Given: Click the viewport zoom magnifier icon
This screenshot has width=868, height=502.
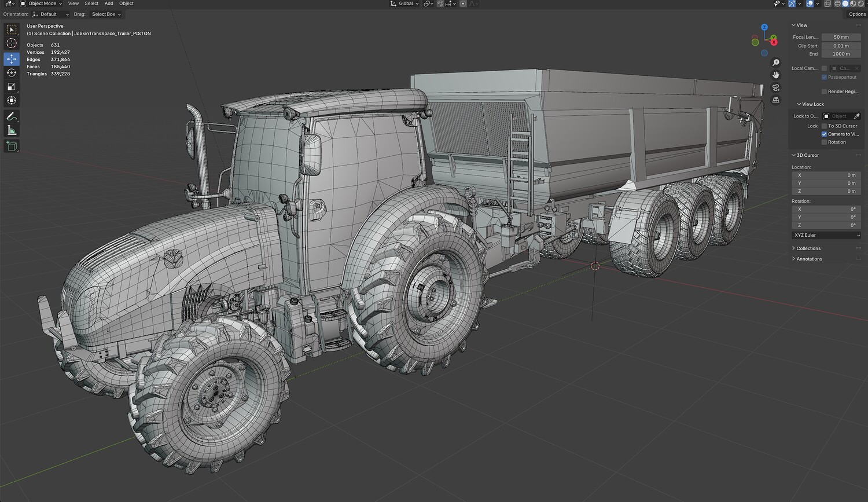Looking at the screenshot, I should [x=776, y=63].
